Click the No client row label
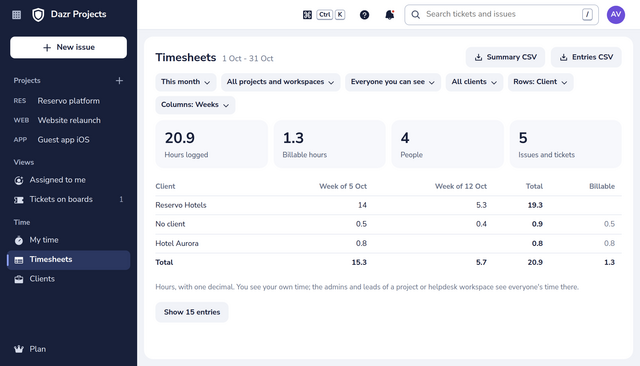 coord(170,224)
